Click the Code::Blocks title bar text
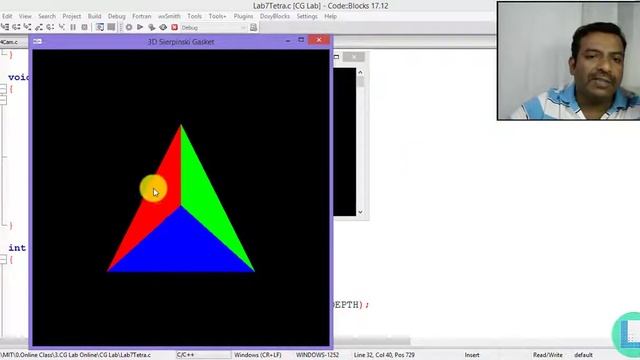 pyautogui.click(x=320, y=6)
